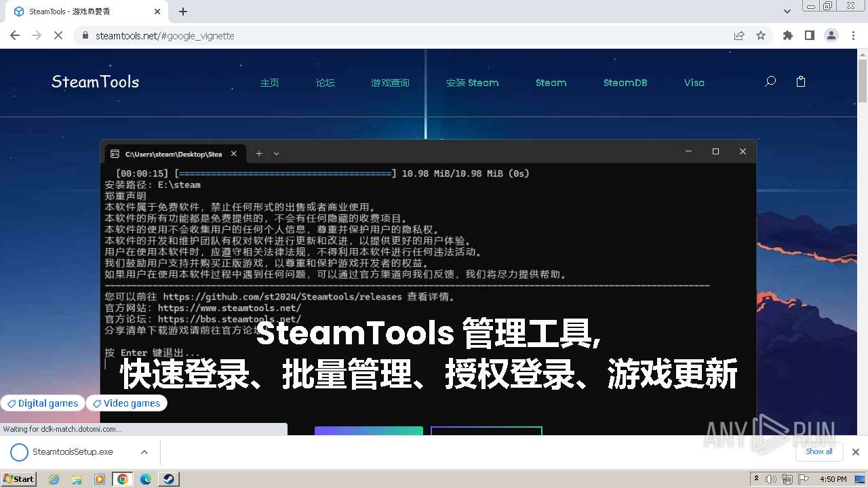868x488 pixels.
Task: Click the Video games tag
Action: click(126, 403)
